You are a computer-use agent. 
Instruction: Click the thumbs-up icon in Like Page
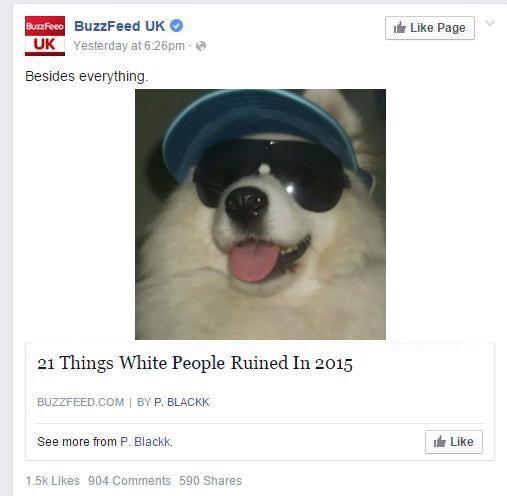(400, 28)
